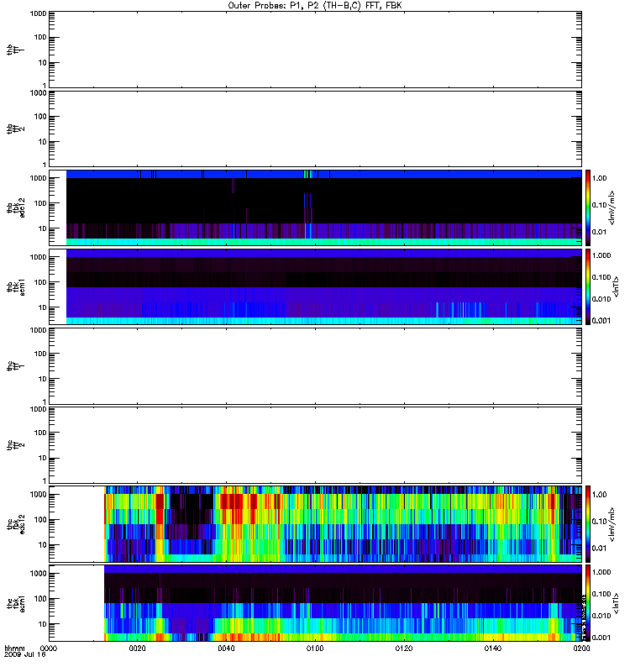Image resolution: width=630 pixels, height=672 pixels.
Task: Click the 'thb fbk scm1' y-axis label
Action: click(16, 286)
